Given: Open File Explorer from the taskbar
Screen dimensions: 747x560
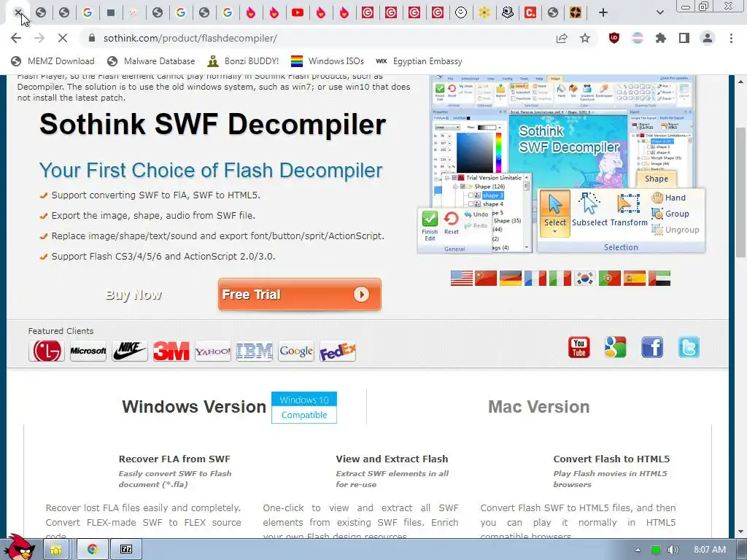Looking at the screenshot, I should point(55,550).
